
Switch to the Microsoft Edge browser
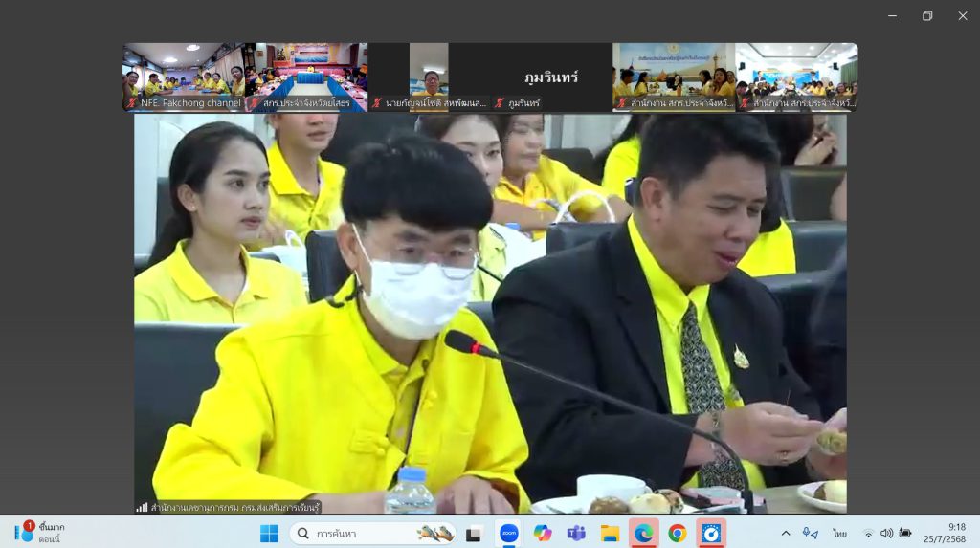(x=643, y=533)
